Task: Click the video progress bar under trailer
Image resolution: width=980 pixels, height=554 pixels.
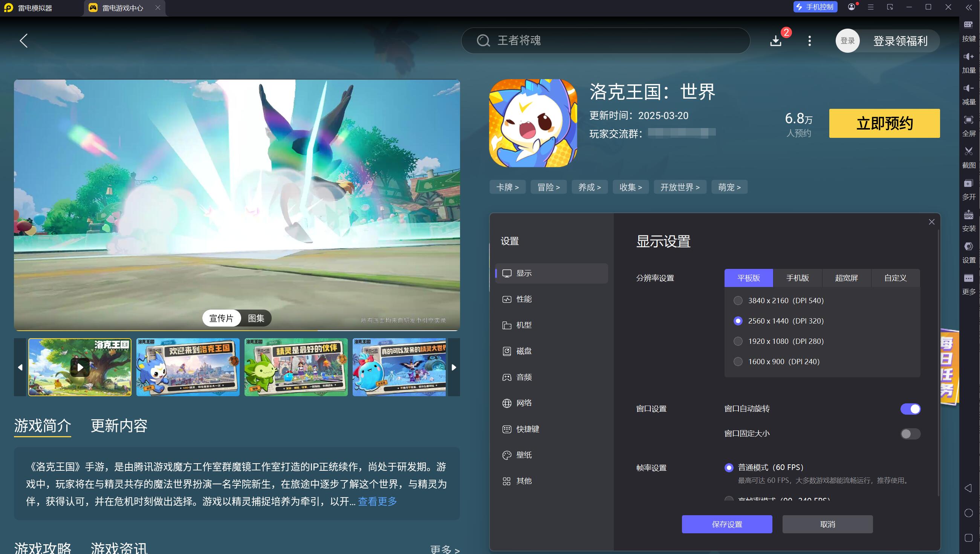Action: click(x=237, y=330)
